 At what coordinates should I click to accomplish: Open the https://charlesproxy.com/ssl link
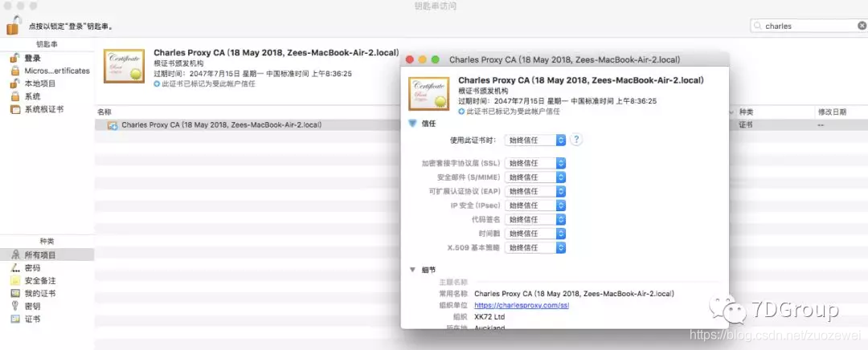click(x=522, y=305)
